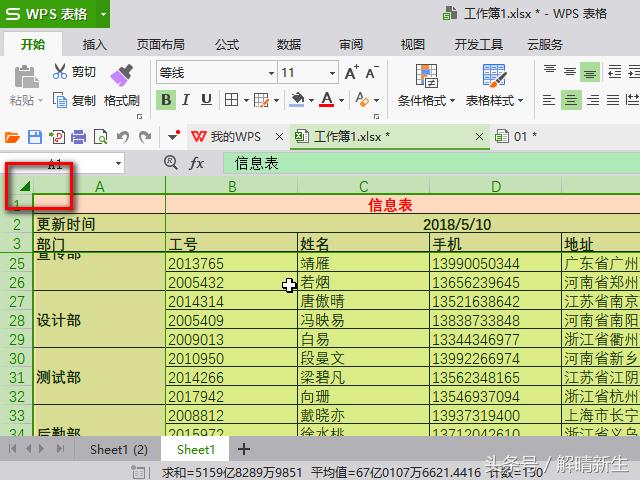640x480 pixels.
Task: Apply cell borders icon
Action: point(231,100)
